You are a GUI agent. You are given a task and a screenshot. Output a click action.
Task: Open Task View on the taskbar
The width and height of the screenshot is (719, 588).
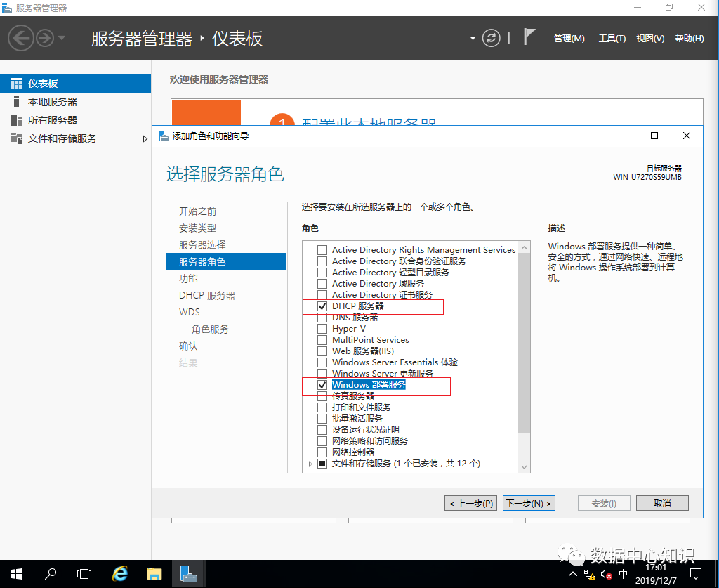point(84,574)
